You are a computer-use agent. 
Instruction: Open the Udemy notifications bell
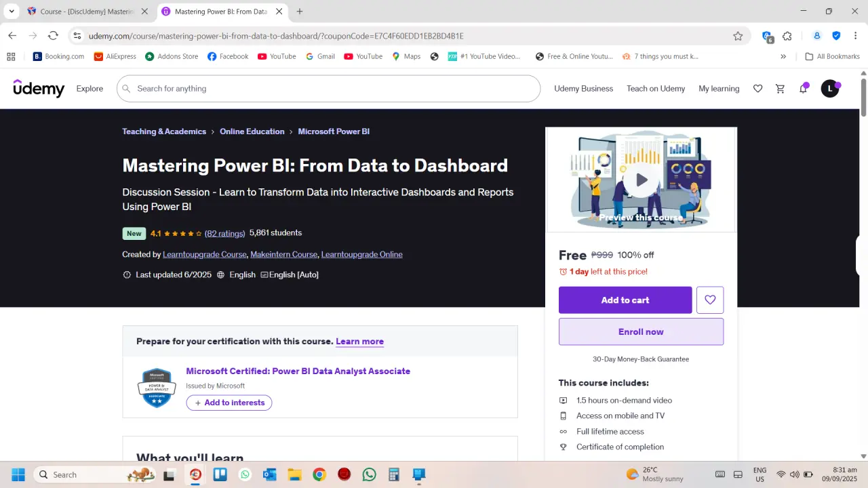[804, 89]
